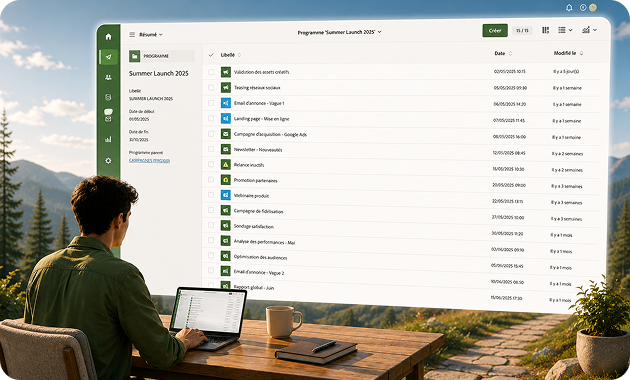Expand the chart view chevron

pyautogui.click(x=595, y=30)
